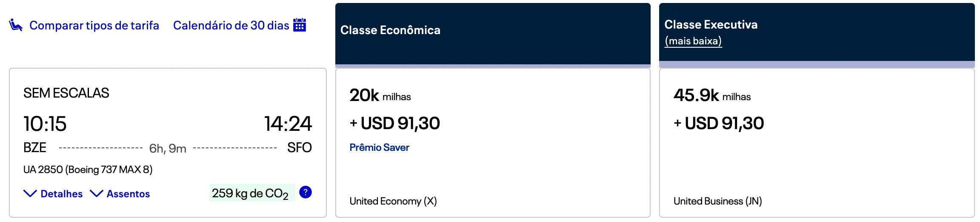Click United Business (JN) fare label
Viewport: 980px width, 222px height.
(x=717, y=201)
